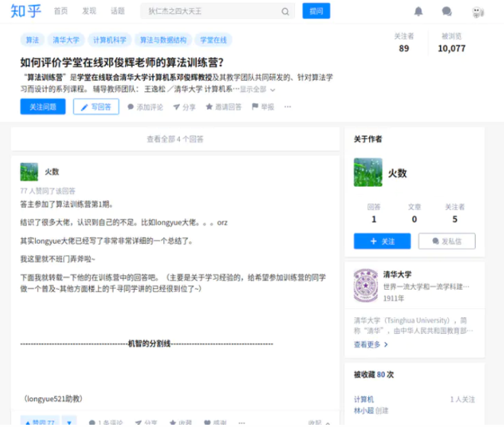Open the 发现 nav item
Viewport: 504px width, 427px height.
pos(89,11)
